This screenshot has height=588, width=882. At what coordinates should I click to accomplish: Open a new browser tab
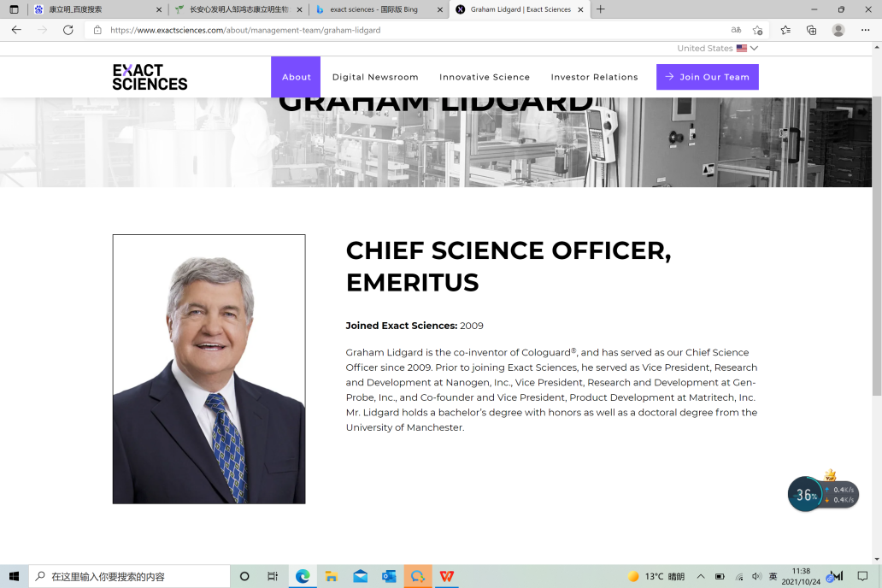601,9
